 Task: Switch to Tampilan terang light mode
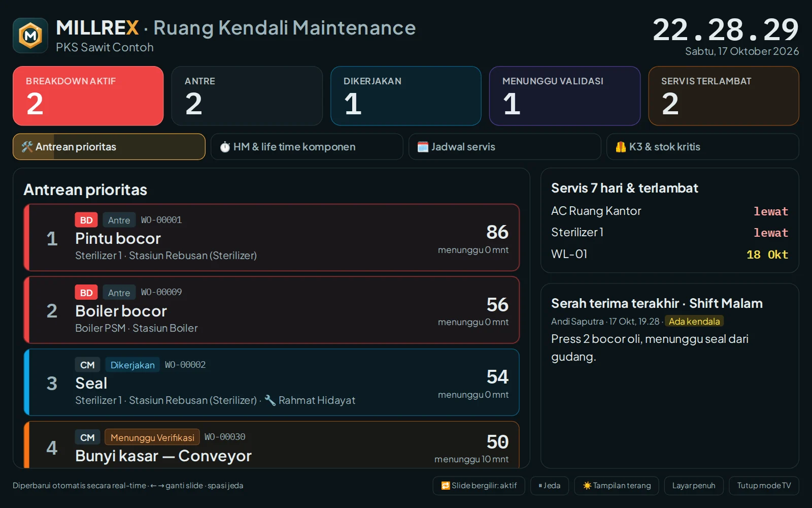click(x=617, y=486)
